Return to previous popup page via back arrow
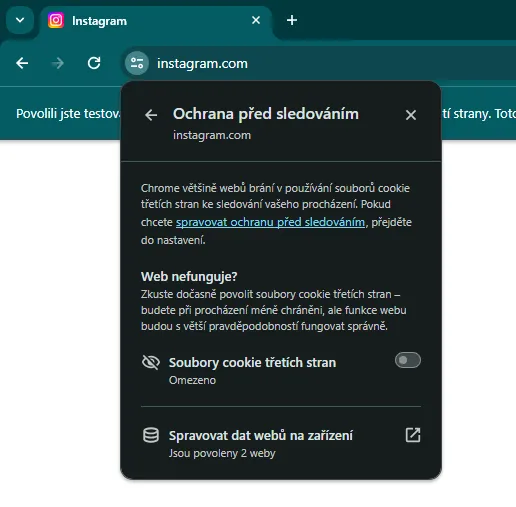The height and width of the screenshot is (507, 516). pos(151,115)
